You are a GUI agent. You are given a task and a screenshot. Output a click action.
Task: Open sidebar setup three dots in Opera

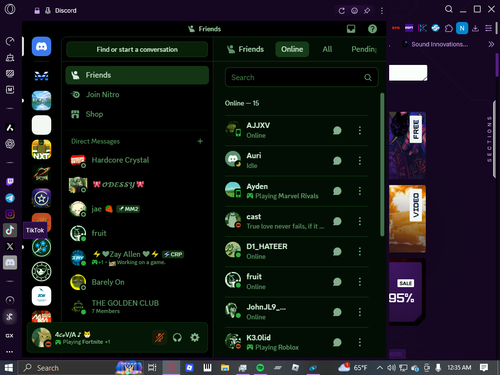click(x=10, y=352)
